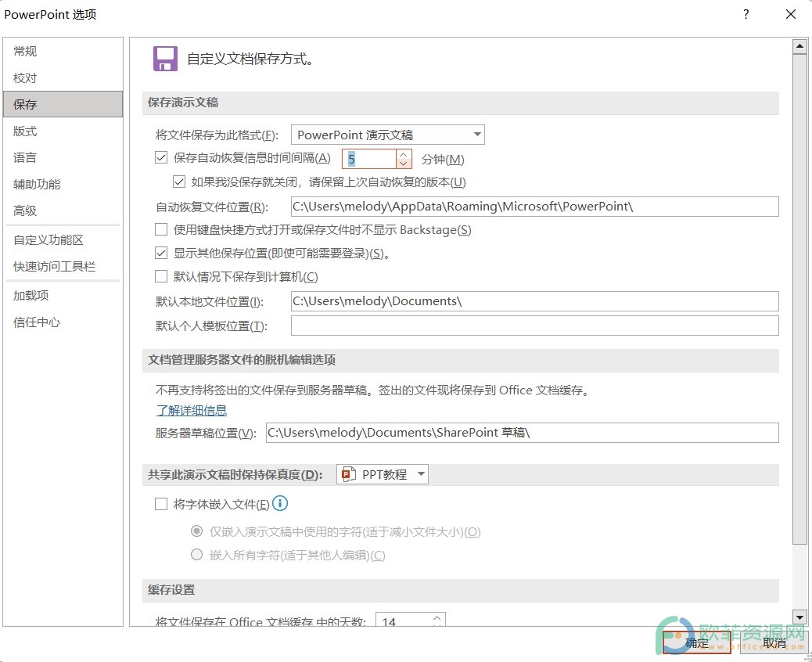Image resolution: width=812 pixels, height=662 pixels.
Task: Enable save to computer by default checkbox
Action: (161, 276)
